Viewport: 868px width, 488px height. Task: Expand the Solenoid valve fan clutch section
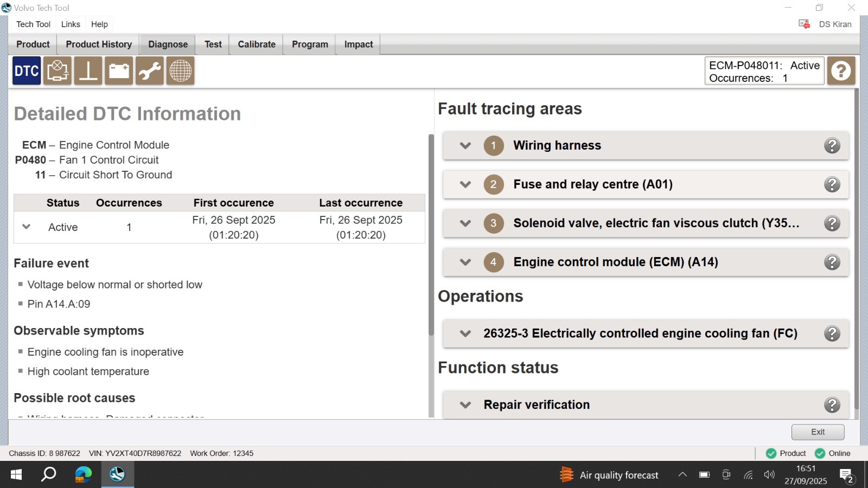pyautogui.click(x=465, y=223)
